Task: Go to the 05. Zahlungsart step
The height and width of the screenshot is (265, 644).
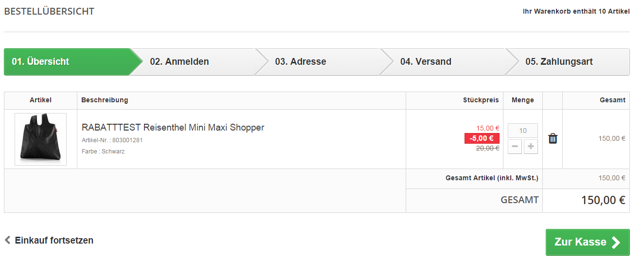Action: 559,62
